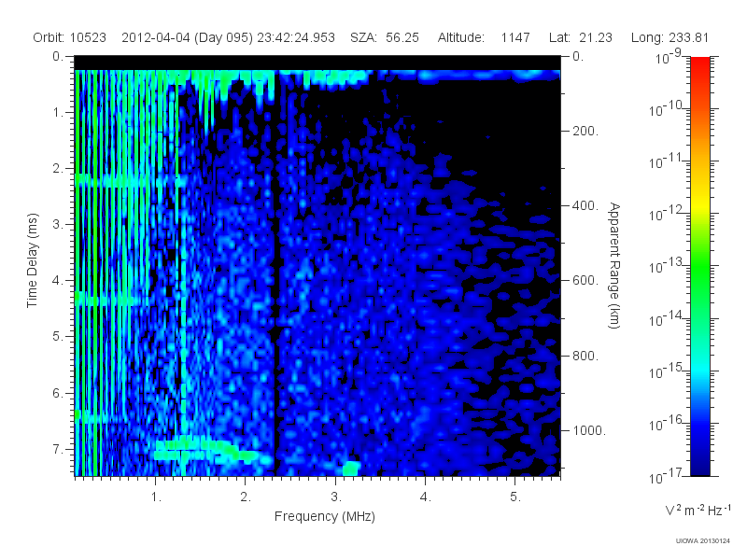Click the color bar units label 'V² m⁻² Hz⁻¹'

click(x=698, y=510)
